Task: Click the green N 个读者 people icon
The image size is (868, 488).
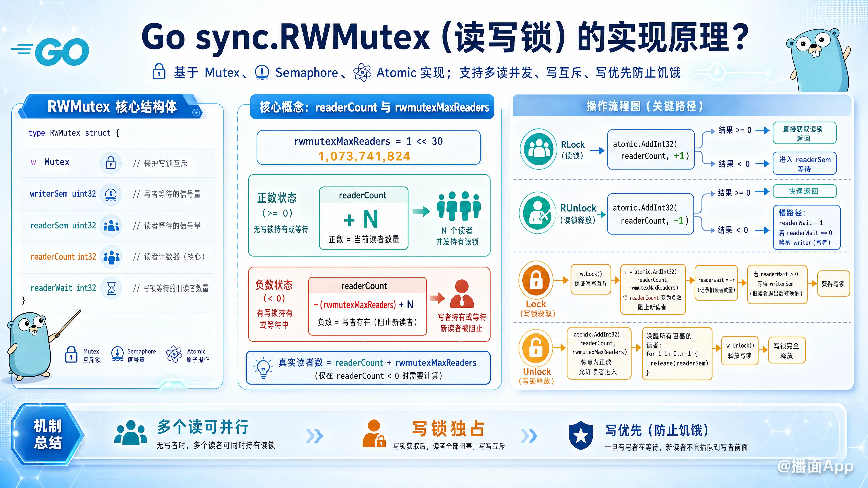Action: (x=458, y=206)
